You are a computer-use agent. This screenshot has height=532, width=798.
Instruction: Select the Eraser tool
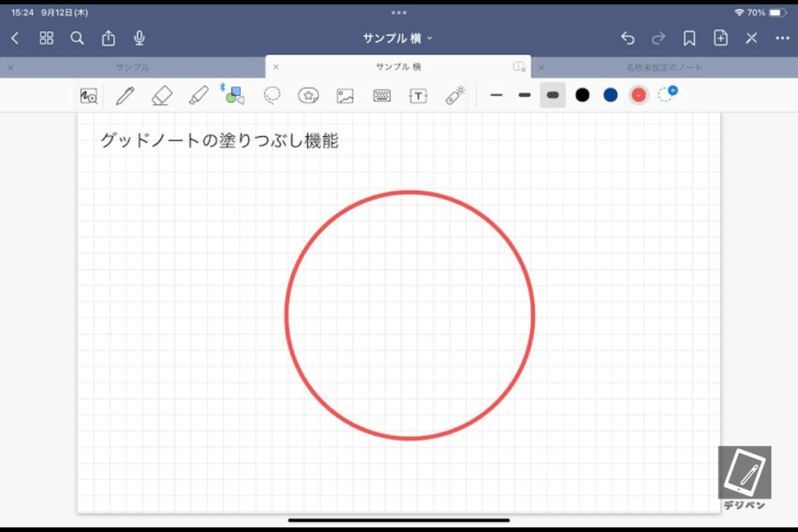tap(161, 96)
